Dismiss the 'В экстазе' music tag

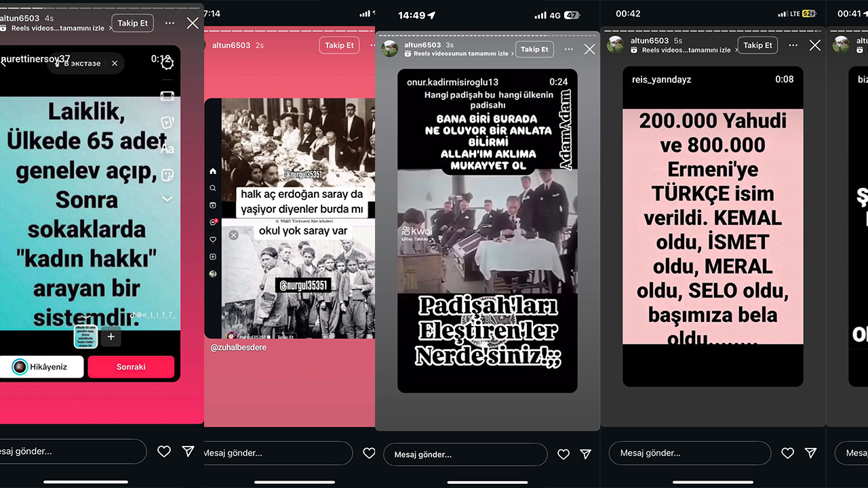[x=115, y=63]
